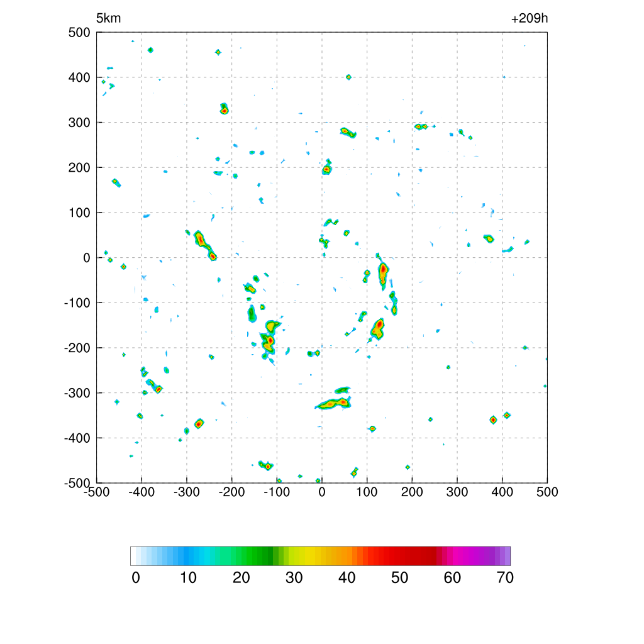
Task: Click the orange colorbar segment at 40
Action: 347,556
